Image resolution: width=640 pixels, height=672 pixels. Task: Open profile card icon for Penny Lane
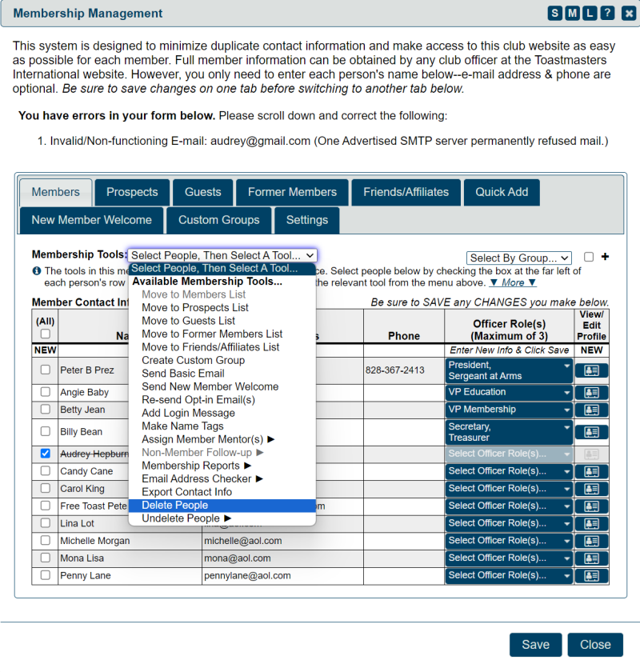tap(591, 575)
